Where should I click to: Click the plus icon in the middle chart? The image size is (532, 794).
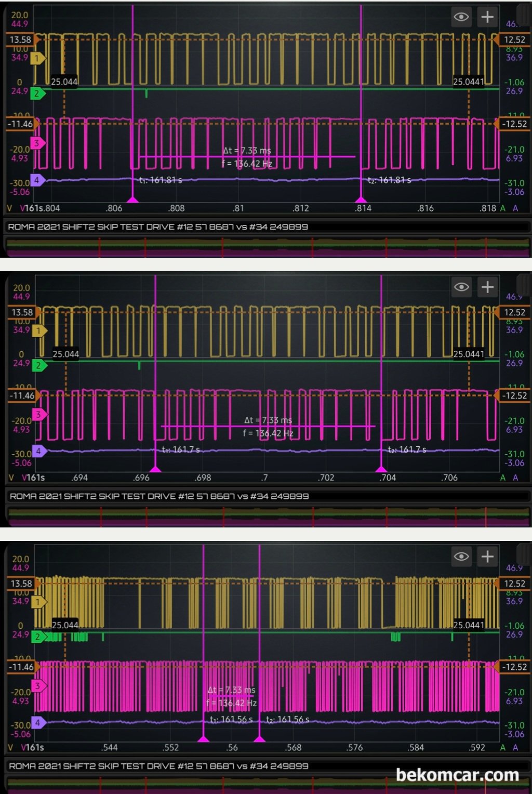[x=487, y=287]
